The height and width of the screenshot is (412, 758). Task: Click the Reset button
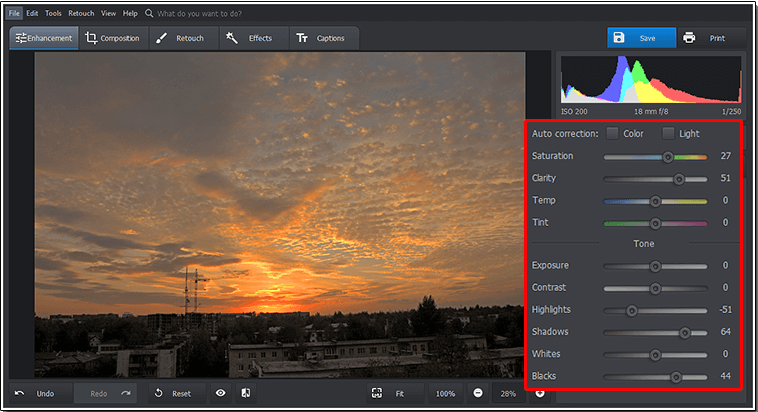point(177,394)
